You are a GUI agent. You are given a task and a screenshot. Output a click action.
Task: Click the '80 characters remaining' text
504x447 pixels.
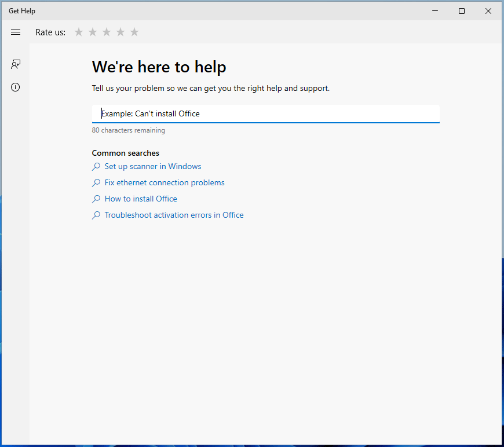point(128,130)
